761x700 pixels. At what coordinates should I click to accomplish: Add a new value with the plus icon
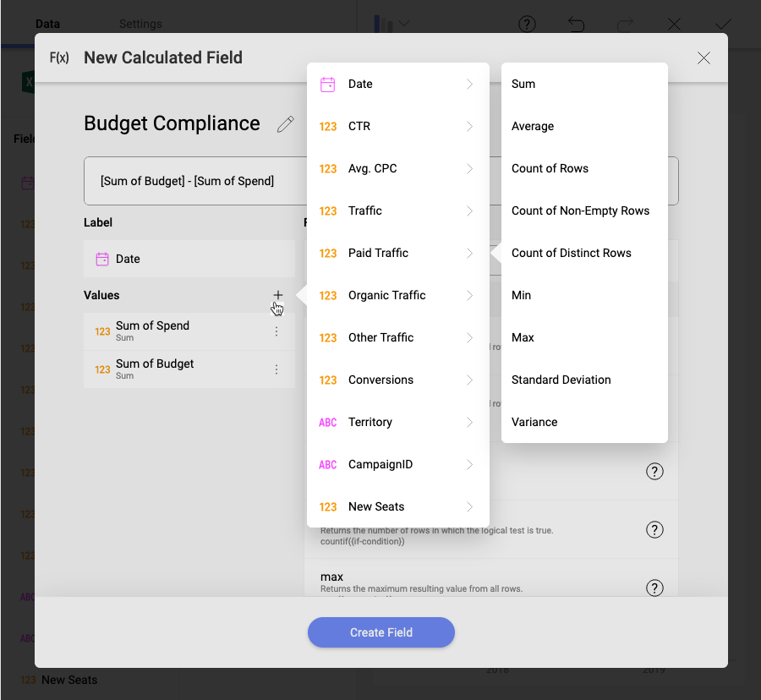tap(278, 295)
